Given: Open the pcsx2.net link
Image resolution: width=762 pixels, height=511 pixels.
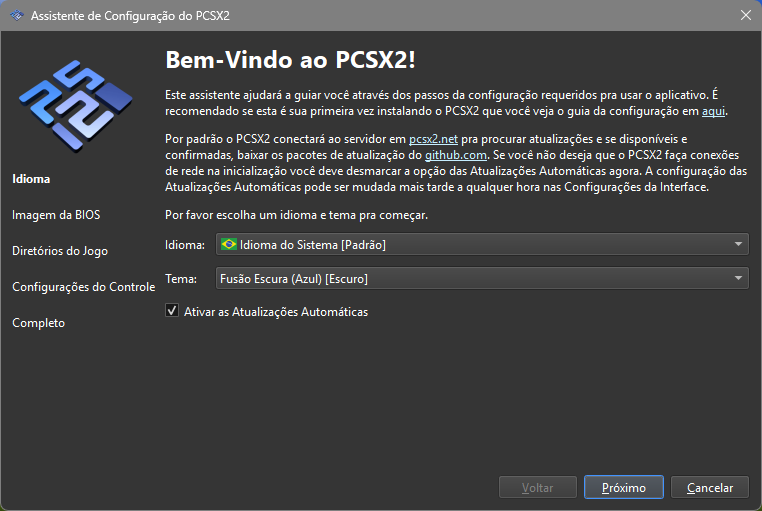Looking at the screenshot, I should pos(432,137).
